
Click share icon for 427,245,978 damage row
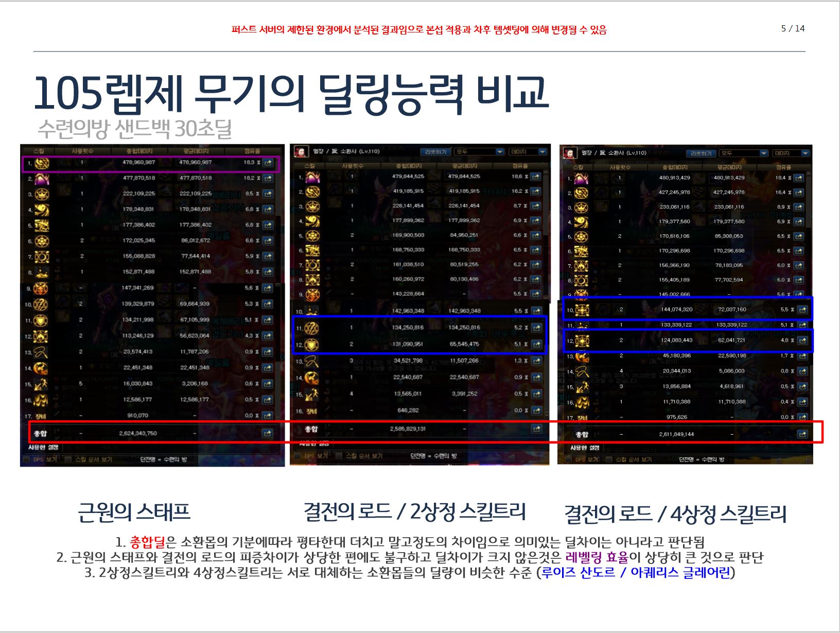pos(798,193)
